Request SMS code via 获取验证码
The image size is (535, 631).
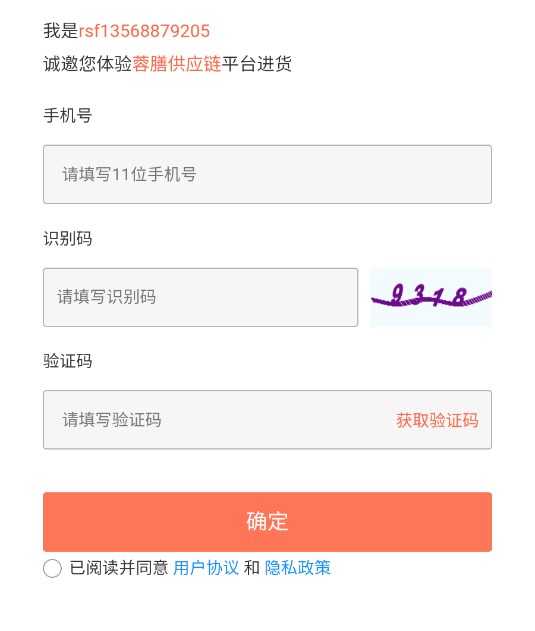point(437,420)
